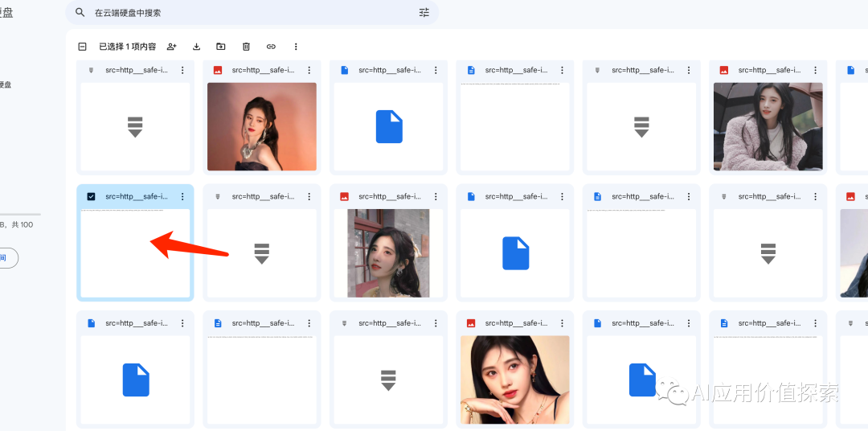Click red image icon above hand-under-chin portrait
The width and height of the screenshot is (868, 431).
tap(471, 323)
